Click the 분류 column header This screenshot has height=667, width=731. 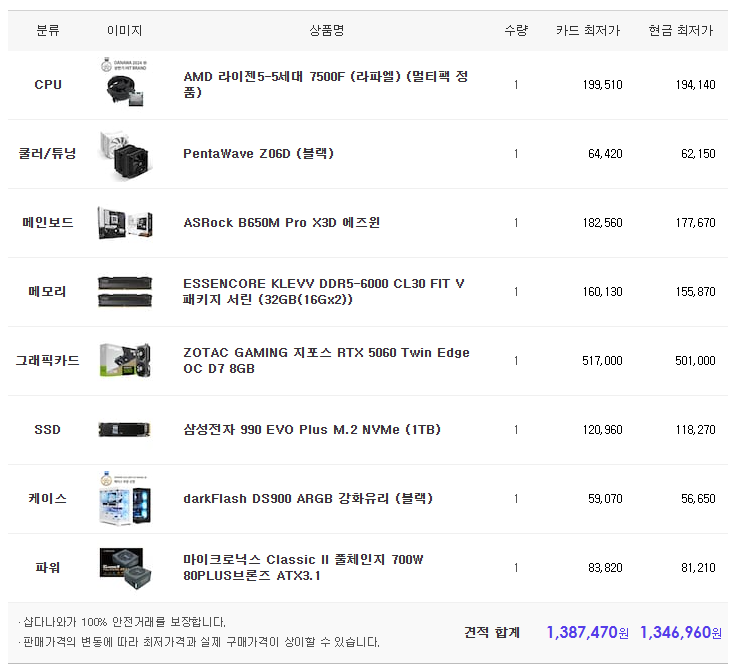(x=48, y=30)
